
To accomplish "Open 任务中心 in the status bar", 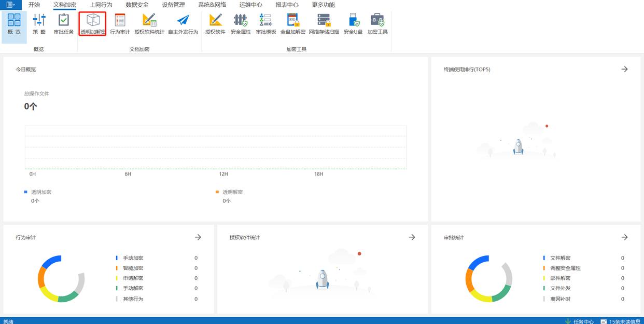I will (579, 321).
